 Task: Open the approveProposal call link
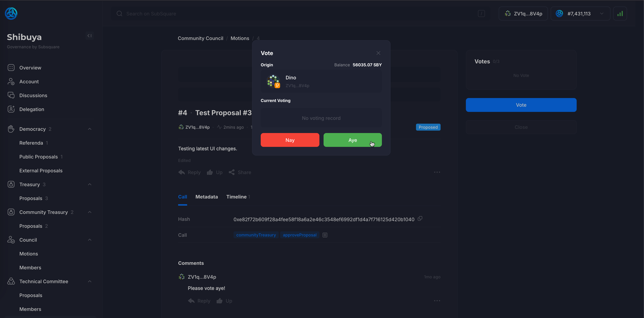click(x=299, y=235)
